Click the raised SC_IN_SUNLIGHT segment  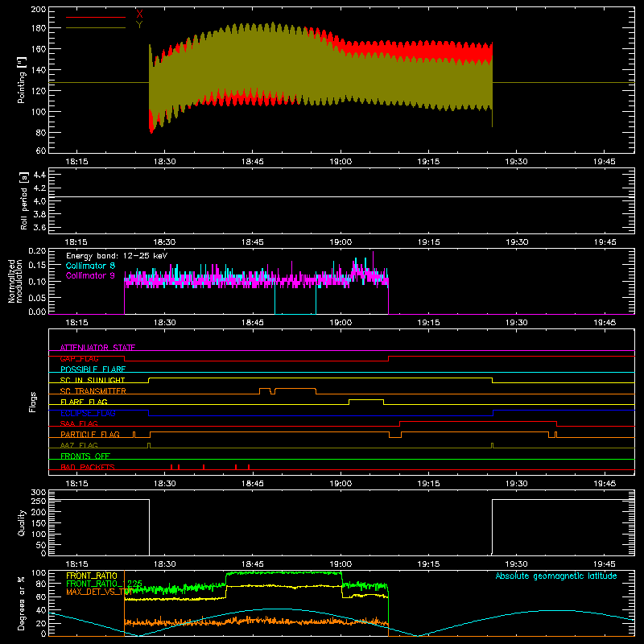point(320,378)
